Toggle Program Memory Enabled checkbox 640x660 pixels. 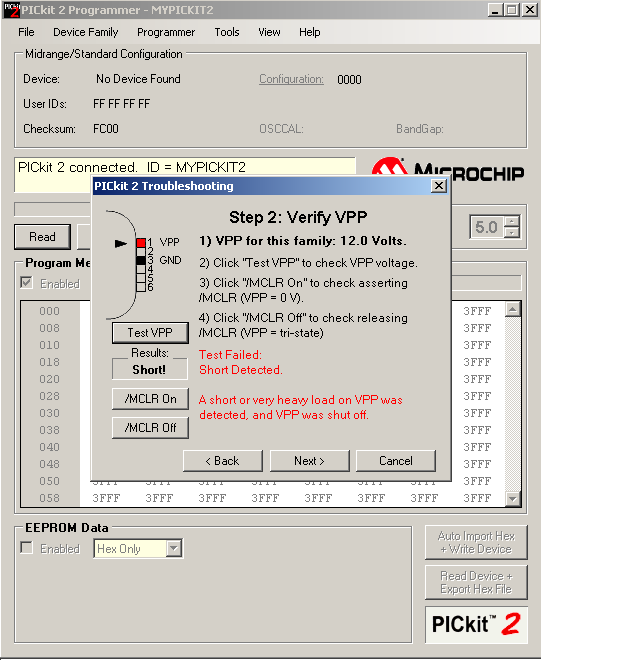(x=26, y=282)
